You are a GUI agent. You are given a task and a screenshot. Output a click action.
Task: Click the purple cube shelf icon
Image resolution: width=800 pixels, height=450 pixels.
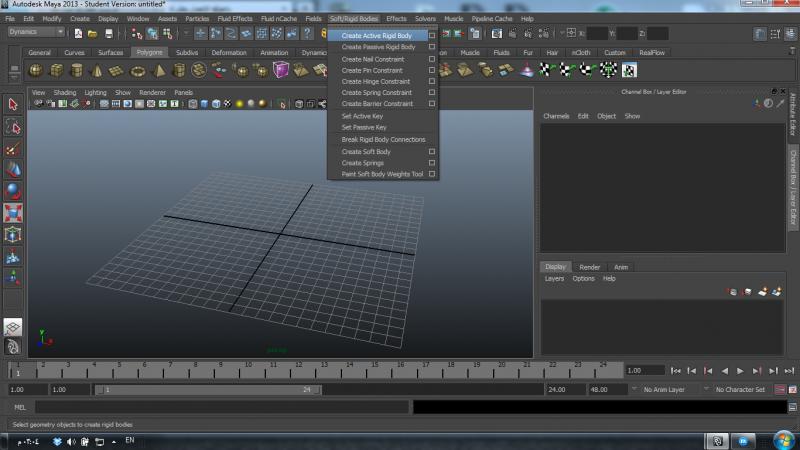pyautogui.click(x=281, y=70)
